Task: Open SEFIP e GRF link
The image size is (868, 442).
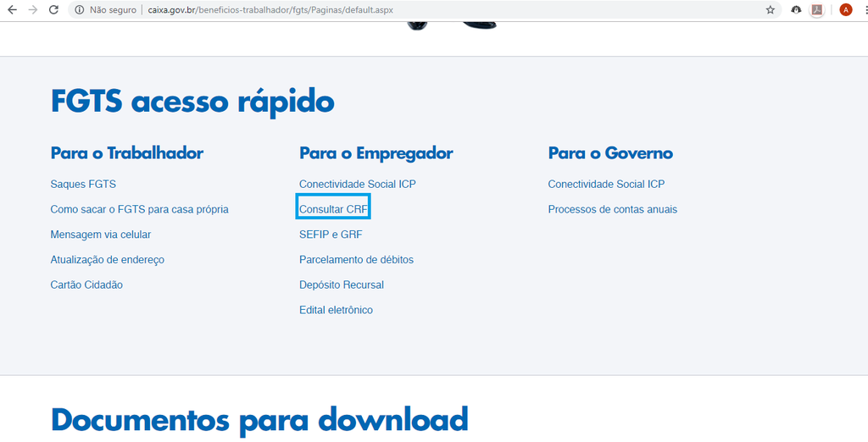Action: point(331,235)
